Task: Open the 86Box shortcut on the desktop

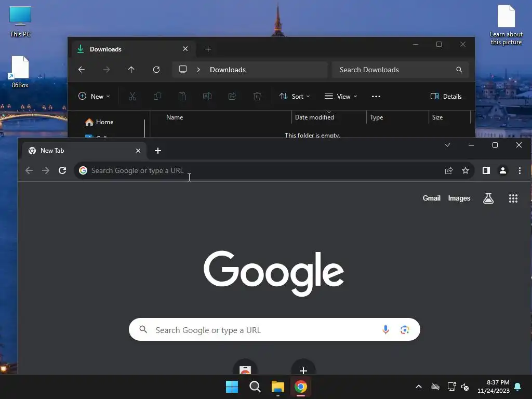Action: (20, 72)
